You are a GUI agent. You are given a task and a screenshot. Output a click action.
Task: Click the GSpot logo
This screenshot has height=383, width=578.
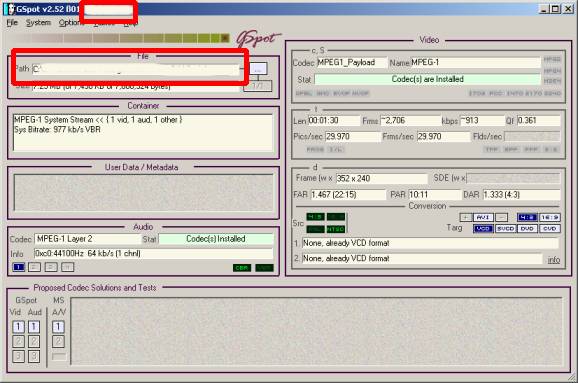pyautogui.click(x=258, y=39)
